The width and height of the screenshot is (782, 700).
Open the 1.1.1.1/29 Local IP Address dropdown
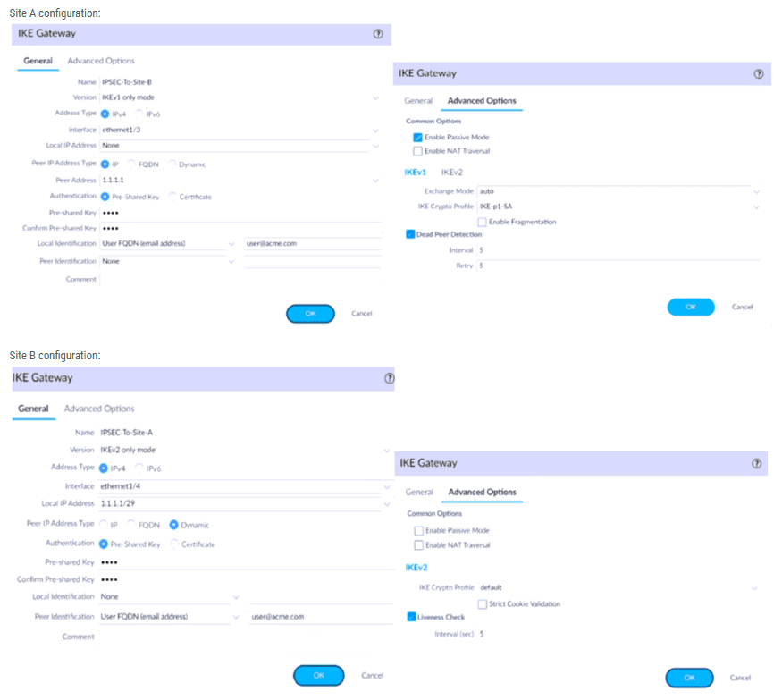click(386, 504)
